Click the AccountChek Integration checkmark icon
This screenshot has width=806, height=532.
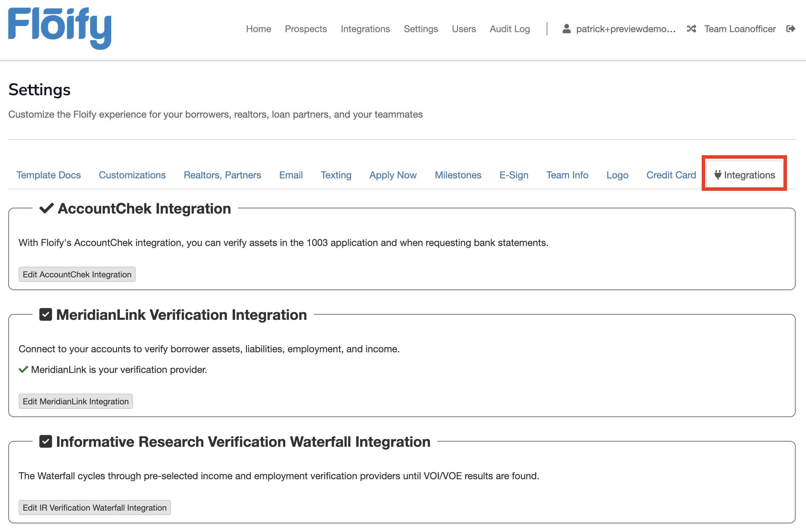point(46,208)
